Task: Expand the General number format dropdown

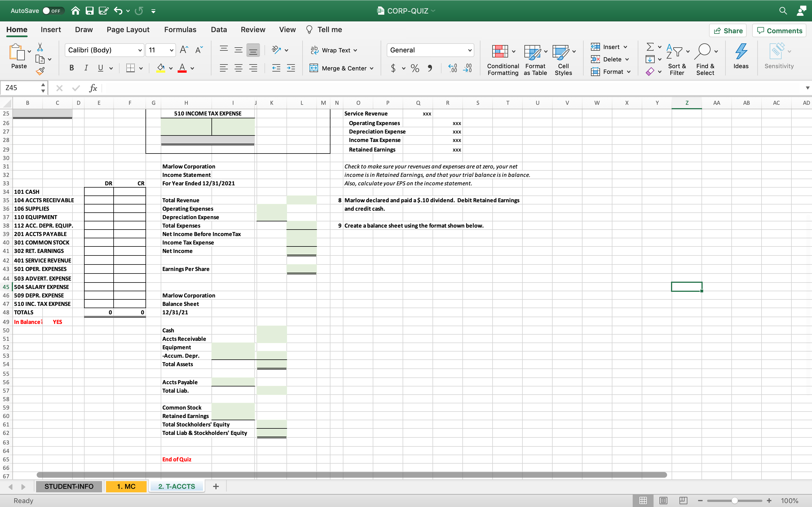Action: coord(469,50)
